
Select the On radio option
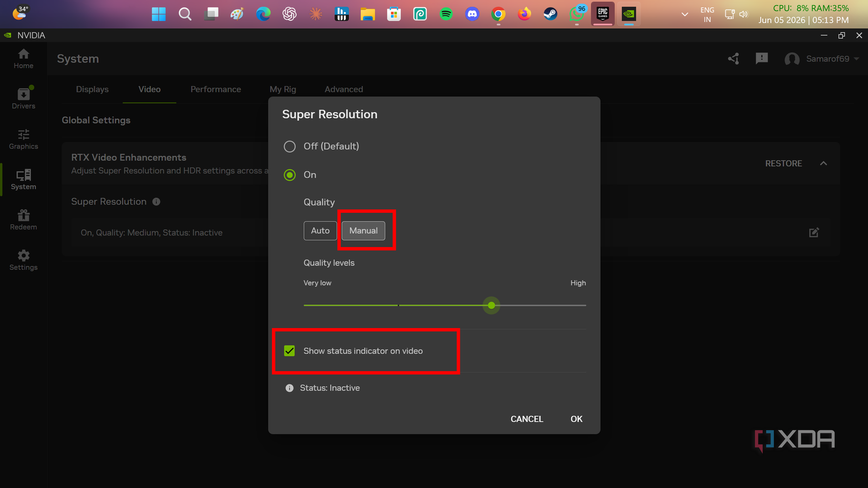coord(289,175)
